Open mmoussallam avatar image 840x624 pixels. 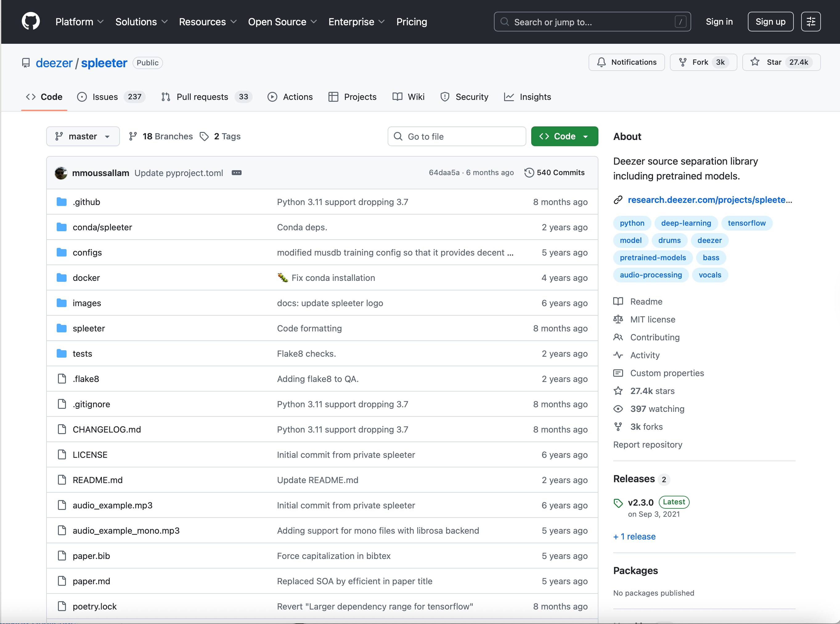pyautogui.click(x=61, y=173)
